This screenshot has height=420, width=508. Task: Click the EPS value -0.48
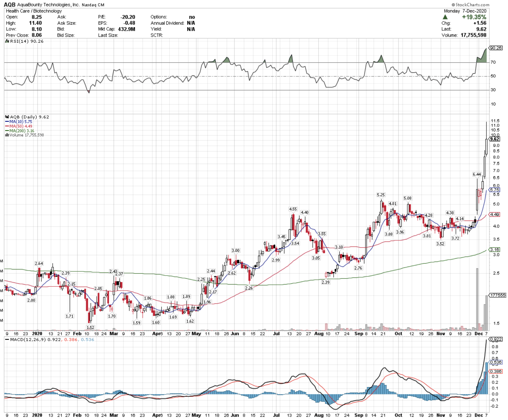(x=129, y=23)
